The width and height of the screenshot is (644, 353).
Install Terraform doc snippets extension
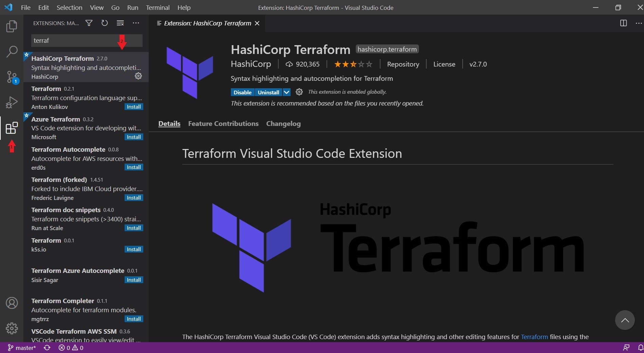click(x=134, y=228)
